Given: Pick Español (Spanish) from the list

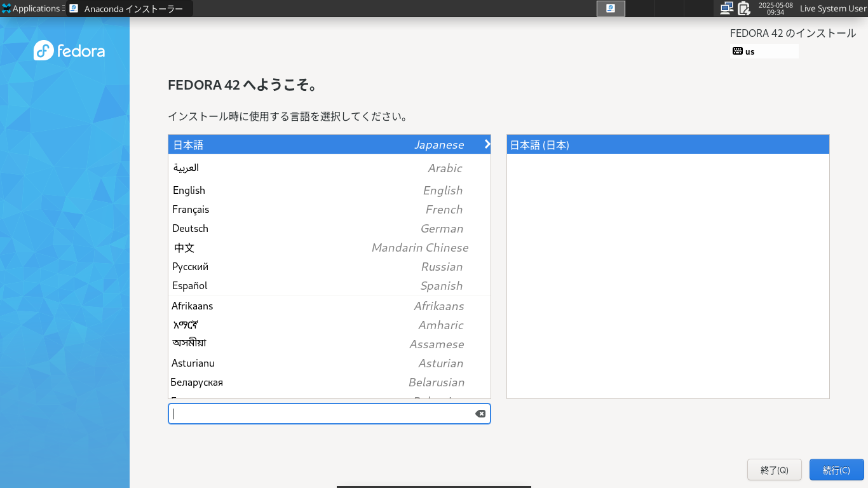Looking at the screenshot, I should click(329, 285).
